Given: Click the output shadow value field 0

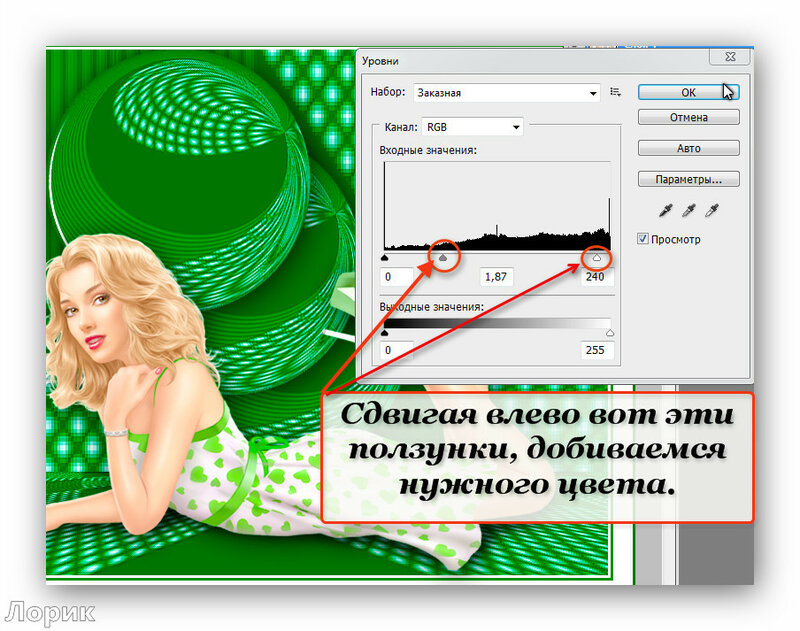Looking at the screenshot, I should pyautogui.click(x=397, y=350).
